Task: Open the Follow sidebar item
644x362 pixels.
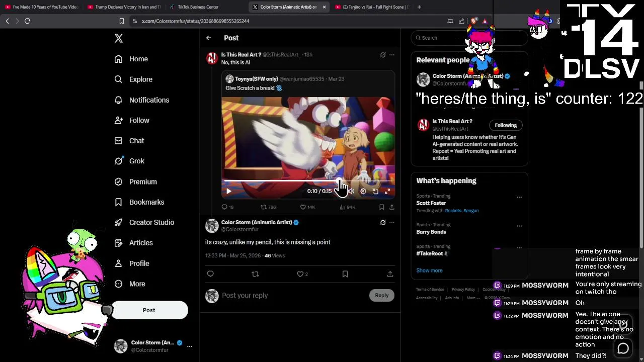Action: 132,120
